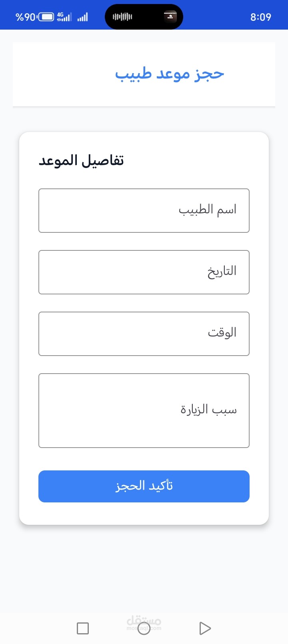Focus the اسم الطبيب input field
This screenshot has width=288, height=644.
[x=144, y=210]
